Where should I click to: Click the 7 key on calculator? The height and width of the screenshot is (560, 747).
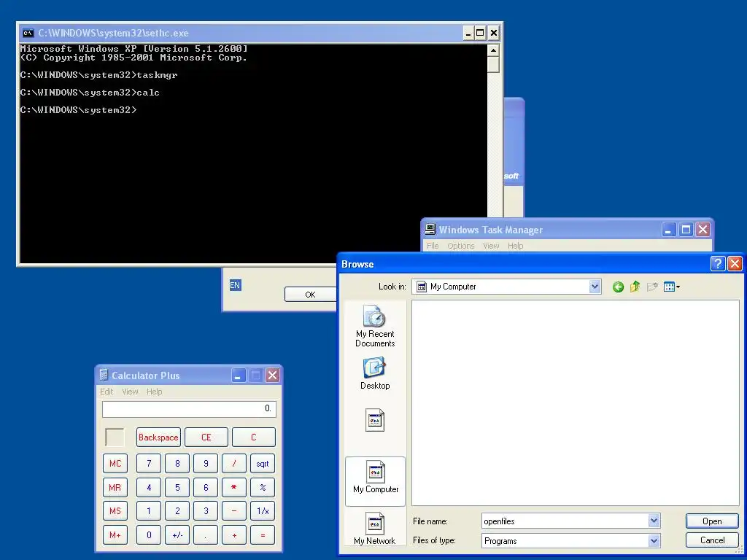pos(149,463)
